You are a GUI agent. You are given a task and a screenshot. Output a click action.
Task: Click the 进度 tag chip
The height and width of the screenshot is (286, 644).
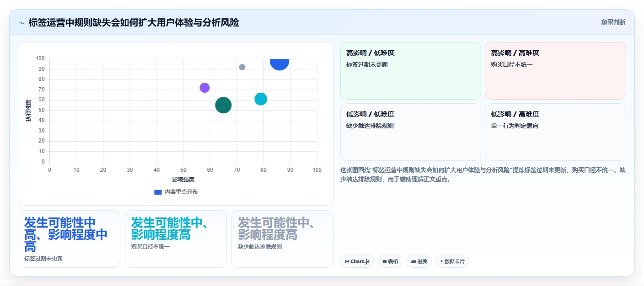pos(419,261)
